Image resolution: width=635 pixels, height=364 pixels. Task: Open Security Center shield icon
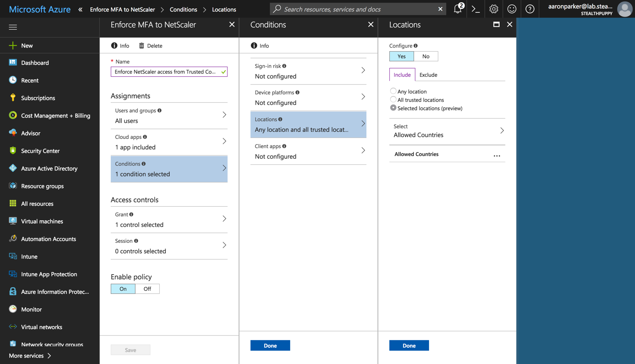(13, 151)
